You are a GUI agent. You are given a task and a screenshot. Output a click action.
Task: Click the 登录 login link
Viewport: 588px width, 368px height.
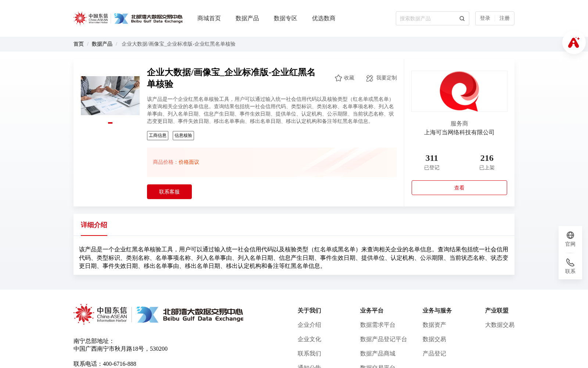coord(485,18)
